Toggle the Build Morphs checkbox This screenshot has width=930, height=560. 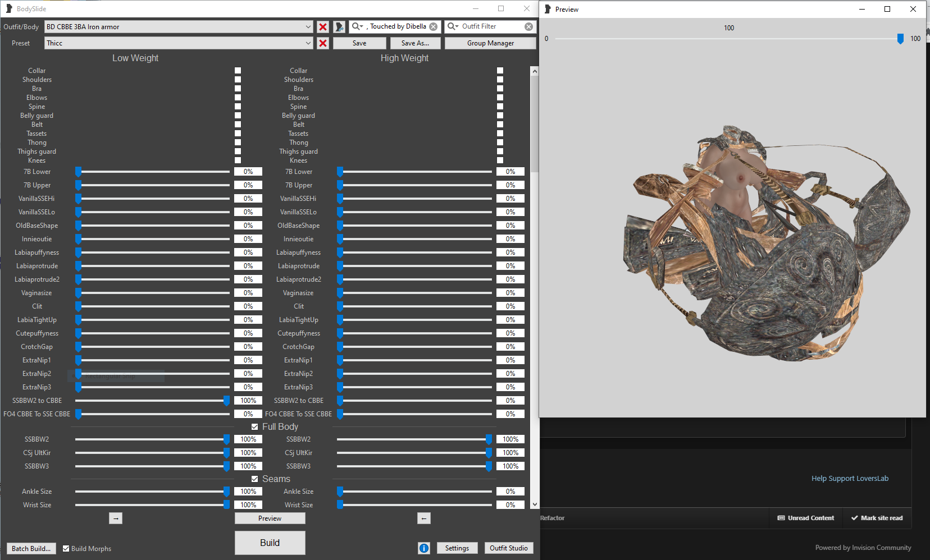(66, 549)
